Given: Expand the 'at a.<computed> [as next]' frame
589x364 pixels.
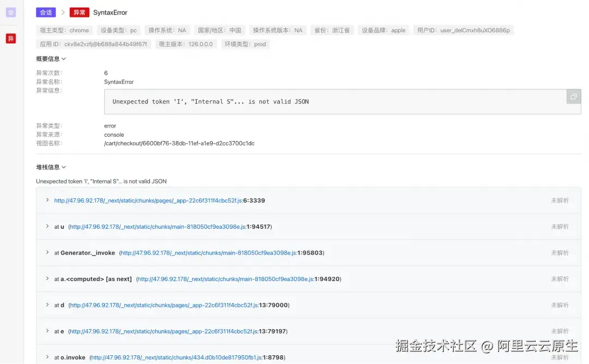Looking at the screenshot, I should [47, 278].
